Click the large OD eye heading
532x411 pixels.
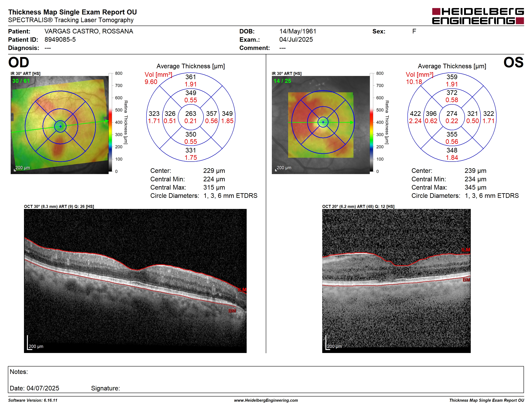click(19, 63)
